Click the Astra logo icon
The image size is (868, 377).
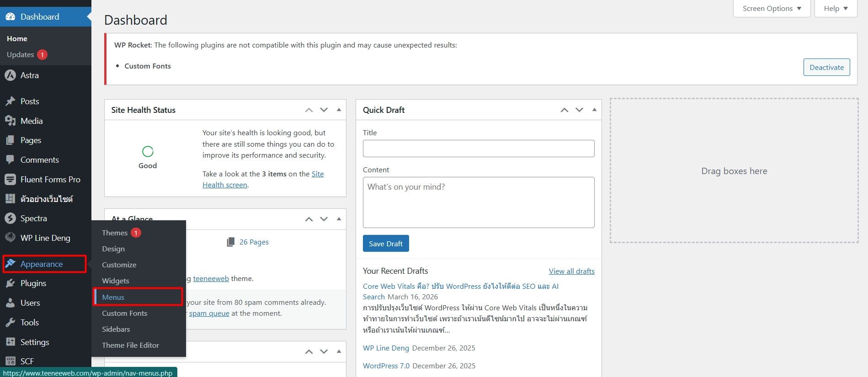(x=10, y=75)
